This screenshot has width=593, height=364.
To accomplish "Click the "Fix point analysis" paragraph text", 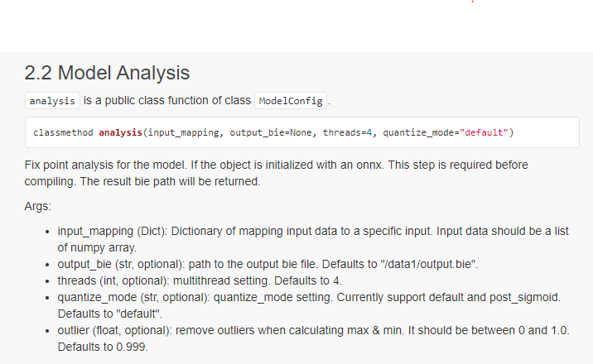I will tap(276, 173).
